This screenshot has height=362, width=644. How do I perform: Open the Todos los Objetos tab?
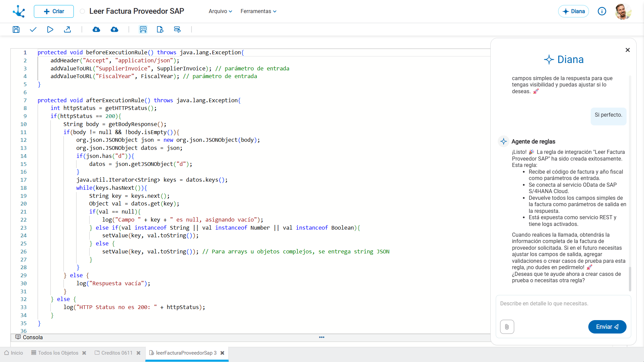click(58, 353)
